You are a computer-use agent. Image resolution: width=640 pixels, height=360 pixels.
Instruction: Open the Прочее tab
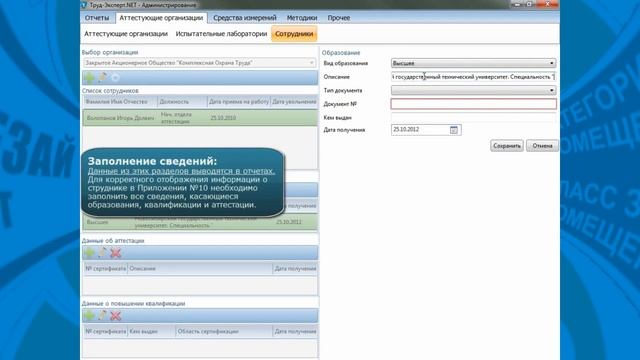[x=339, y=18]
